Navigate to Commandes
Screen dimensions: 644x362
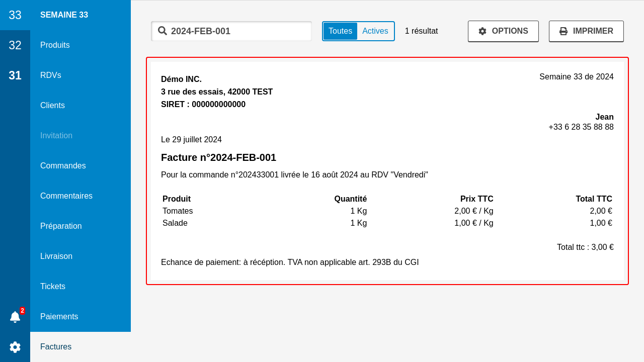[63, 166]
